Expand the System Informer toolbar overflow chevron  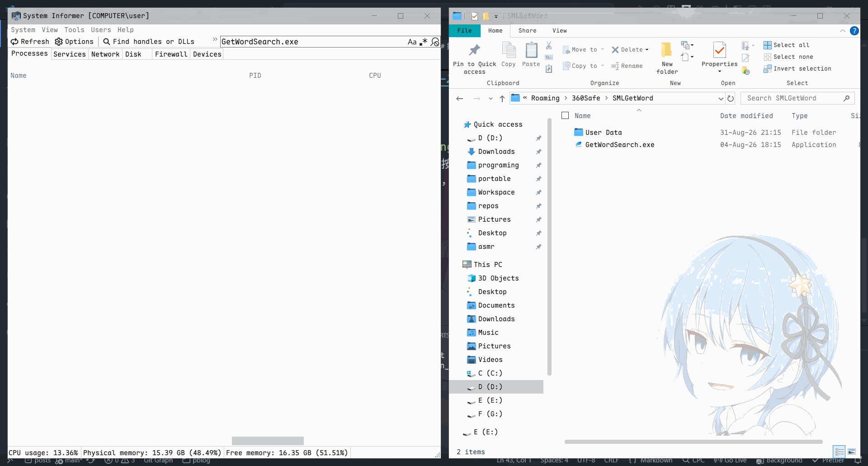coord(215,40)
